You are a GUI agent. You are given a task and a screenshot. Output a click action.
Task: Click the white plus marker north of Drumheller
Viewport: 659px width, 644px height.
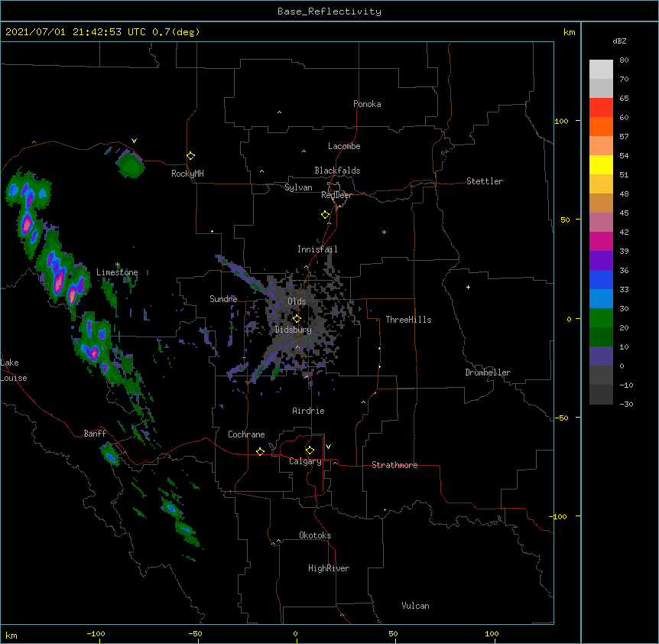tap(468, 287)
